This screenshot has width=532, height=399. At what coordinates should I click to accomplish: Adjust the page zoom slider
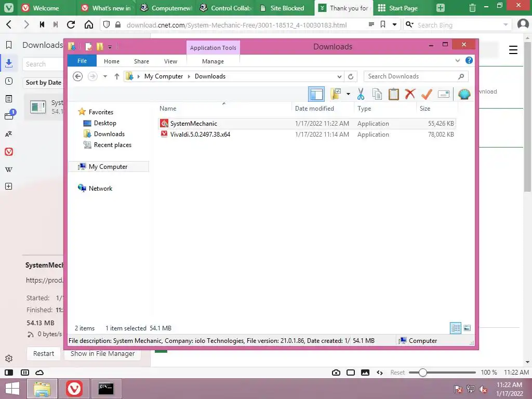pos(422,373)
